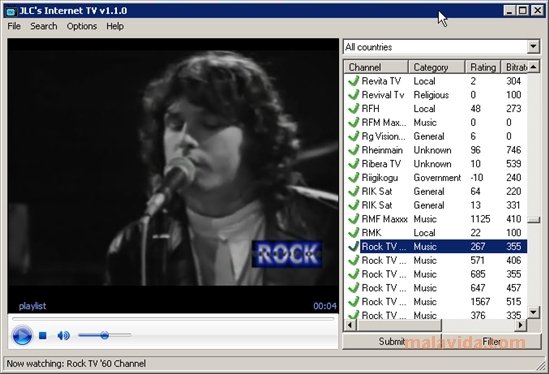This screenshot has width=549, height=374.
Task: Mute audio using the speaker icon
Action: (63, 335)
